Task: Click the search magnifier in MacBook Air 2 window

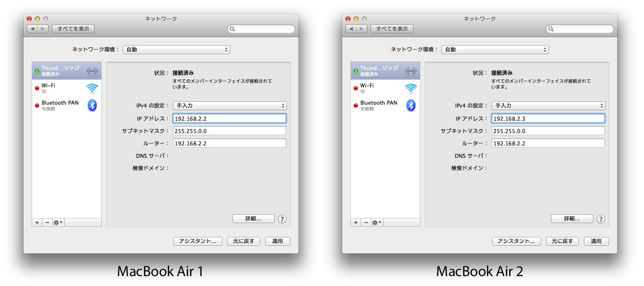Action: 551,29
